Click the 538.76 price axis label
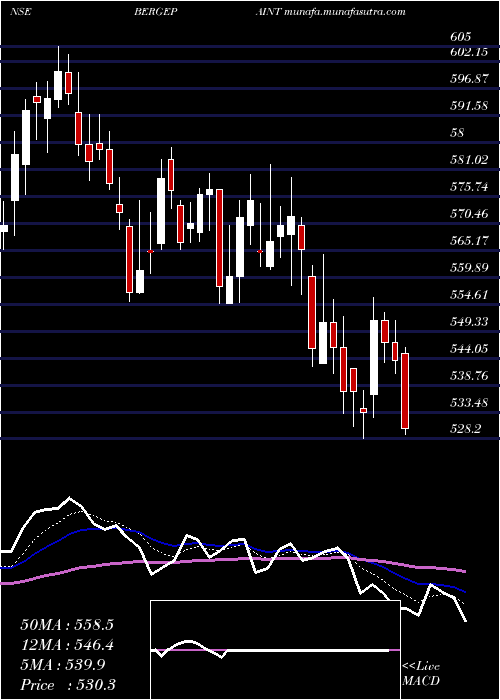 coord(469,376)
